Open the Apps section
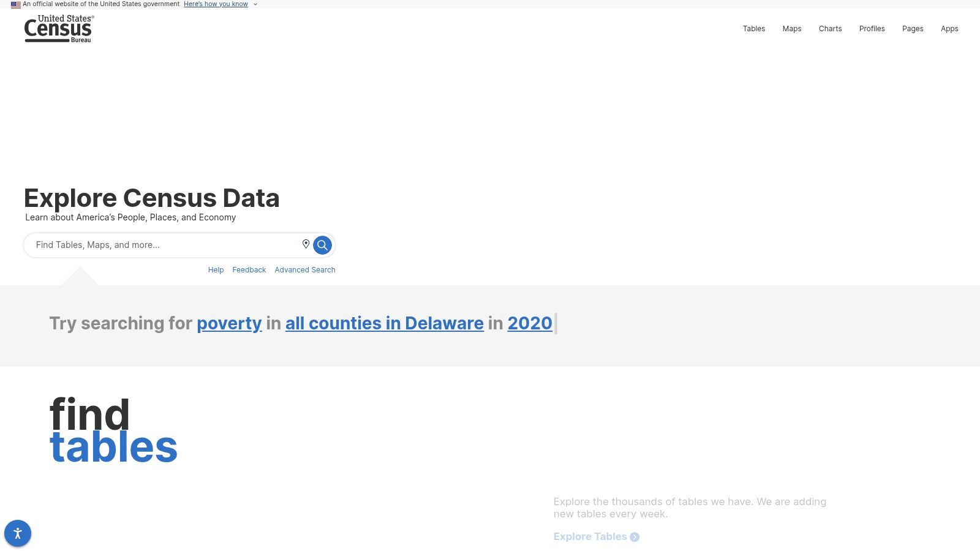The height and width of the screenshot is (551, 980). pyautogui.click(x=949, y=28)
